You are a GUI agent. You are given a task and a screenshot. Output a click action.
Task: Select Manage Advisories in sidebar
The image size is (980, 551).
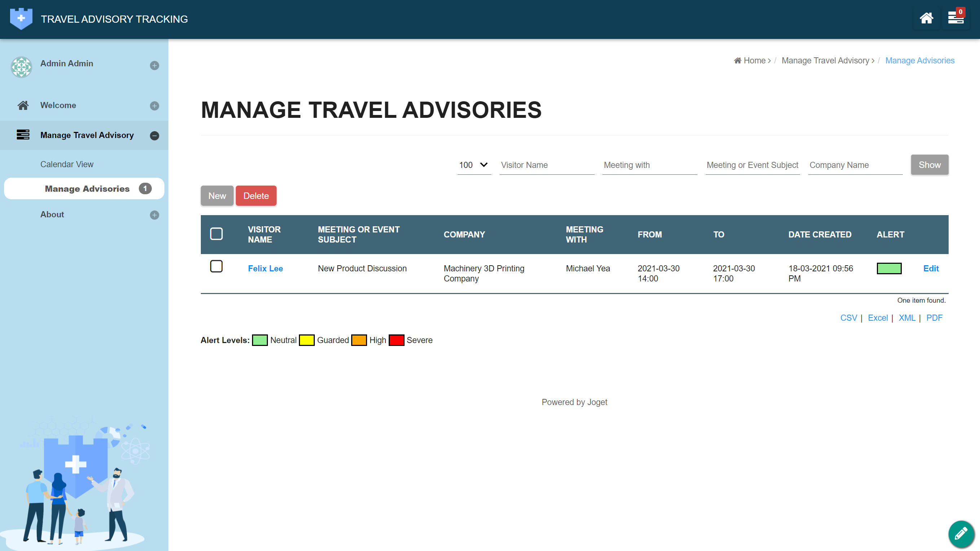coord(87,188)
